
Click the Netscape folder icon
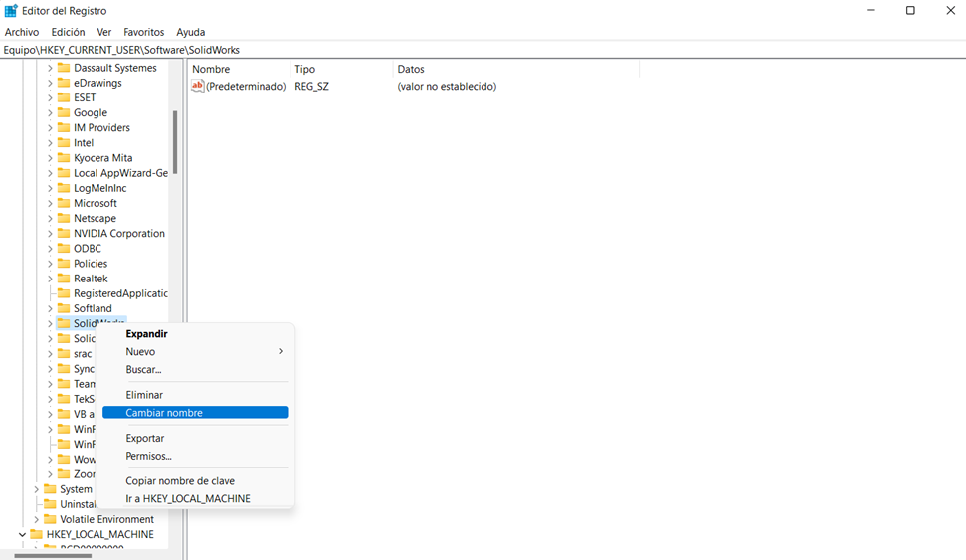[64, 218]
